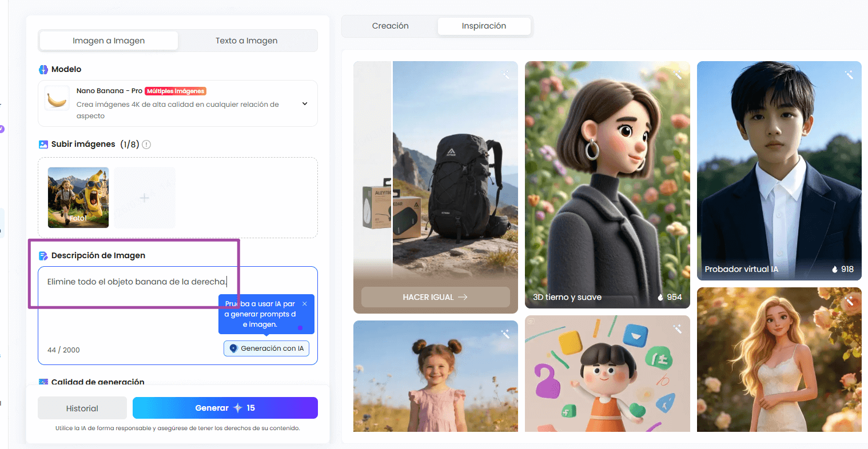
Task: Click the info icon beside Subir imágenes
Action: point(146,145)
